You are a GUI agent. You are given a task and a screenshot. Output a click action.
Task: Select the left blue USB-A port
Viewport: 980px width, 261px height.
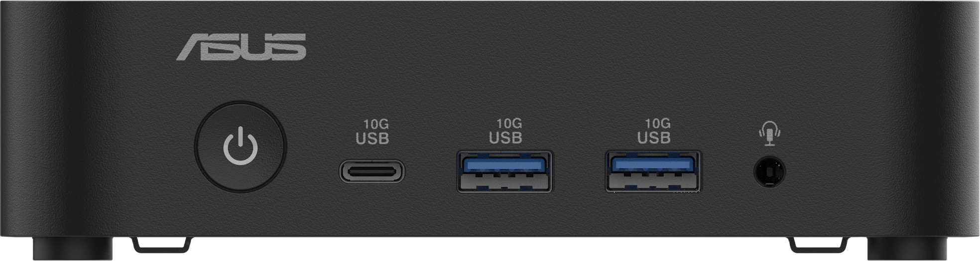pyautogui.click(x=505, y=172)
